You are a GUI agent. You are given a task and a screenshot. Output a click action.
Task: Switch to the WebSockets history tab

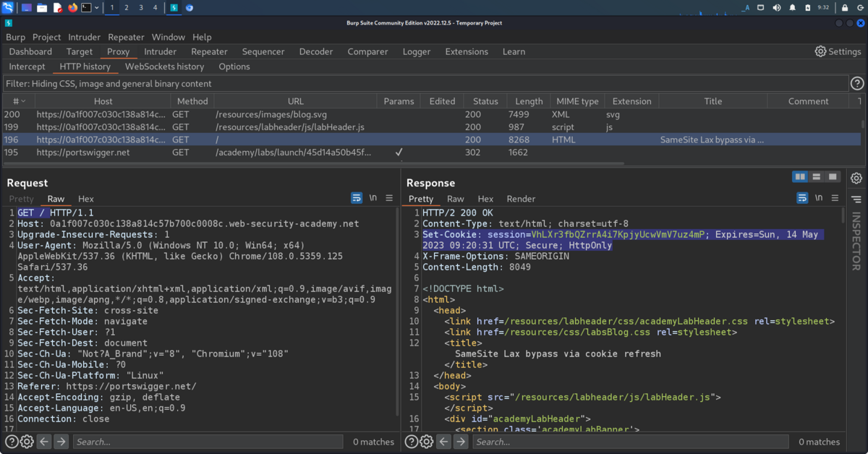[x=165, y=67]
